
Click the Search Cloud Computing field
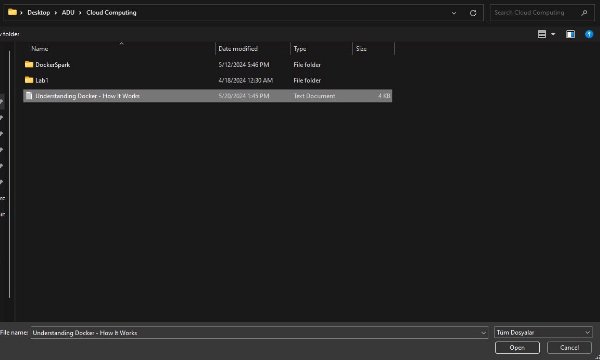536,13
